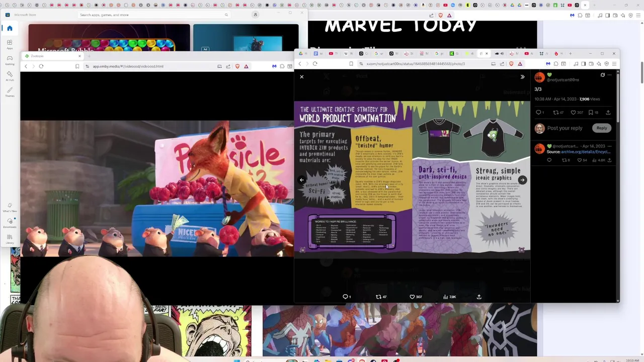This screenshot has width=644, height=362.
Task: Collapse tweet sidebar with double-chevron icon
Action: (x=522, y=77)
